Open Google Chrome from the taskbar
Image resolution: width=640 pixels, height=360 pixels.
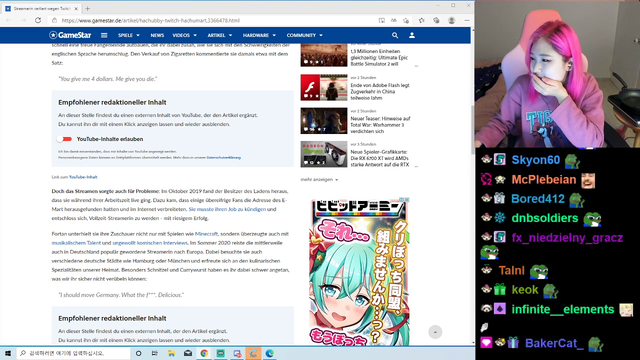204,353
